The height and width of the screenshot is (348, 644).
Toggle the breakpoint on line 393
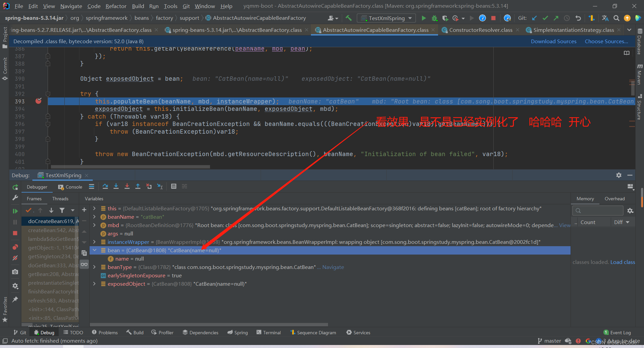[x=39, y=101]
